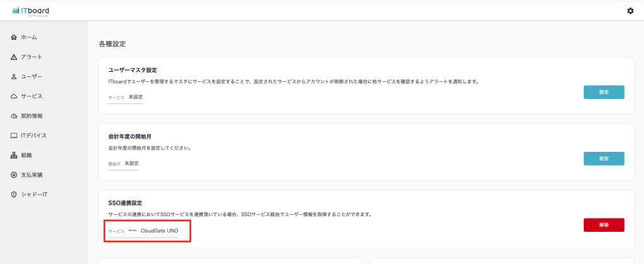Click the サービス 未設定 field

(x=125, y=98)
